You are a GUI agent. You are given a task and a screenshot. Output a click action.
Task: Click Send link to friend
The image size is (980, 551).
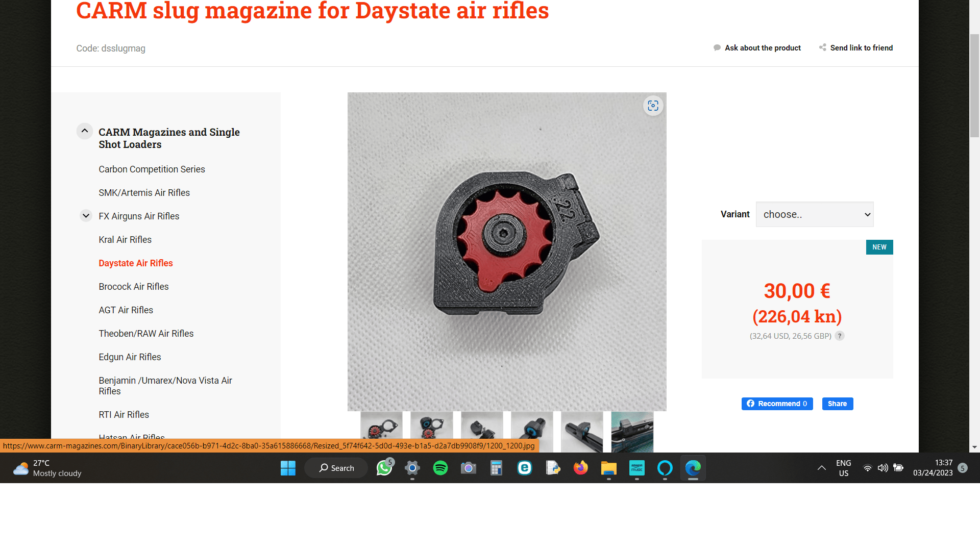tap(862, 48)
